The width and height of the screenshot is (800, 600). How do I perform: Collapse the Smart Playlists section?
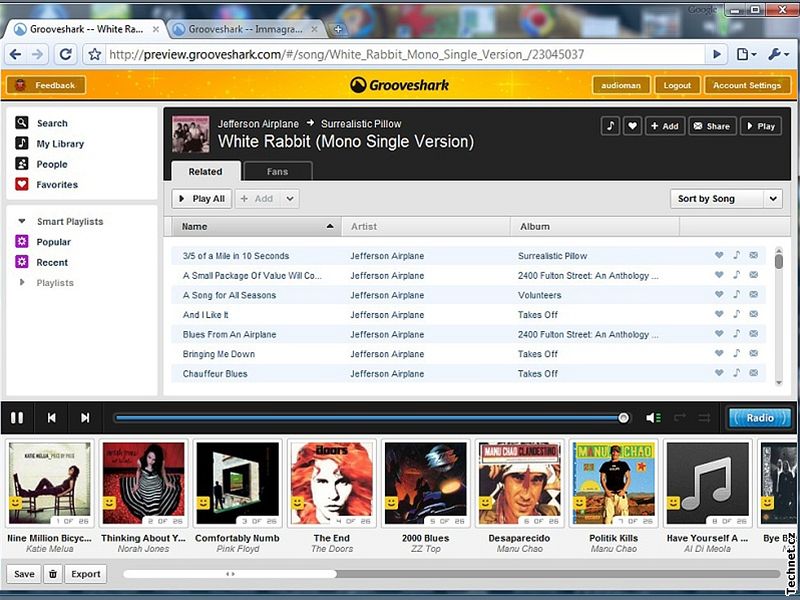21,221
